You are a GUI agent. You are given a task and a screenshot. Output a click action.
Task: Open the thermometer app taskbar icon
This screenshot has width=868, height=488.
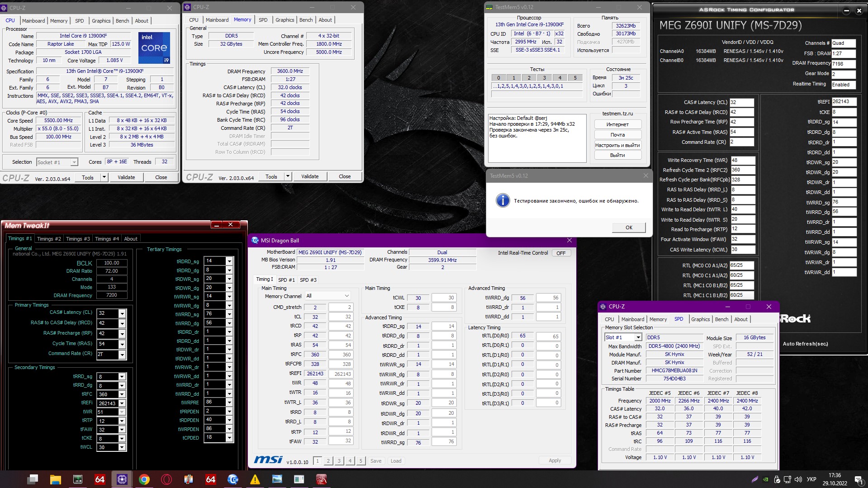[x=188, y=479]
